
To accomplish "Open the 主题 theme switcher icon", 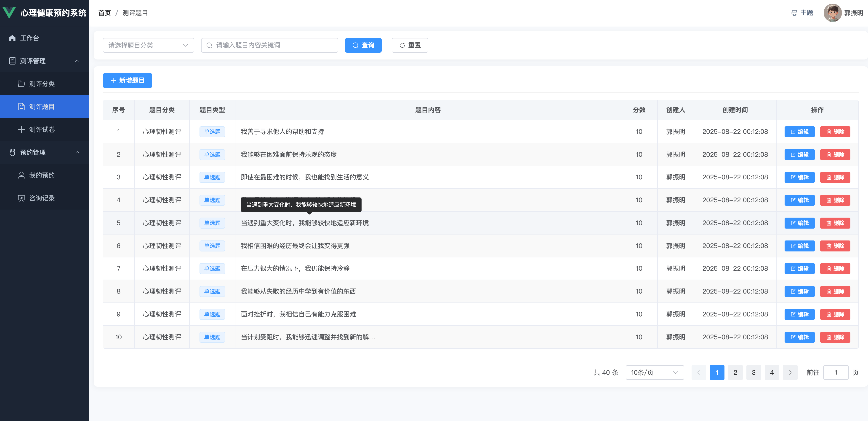I will 794,13.
